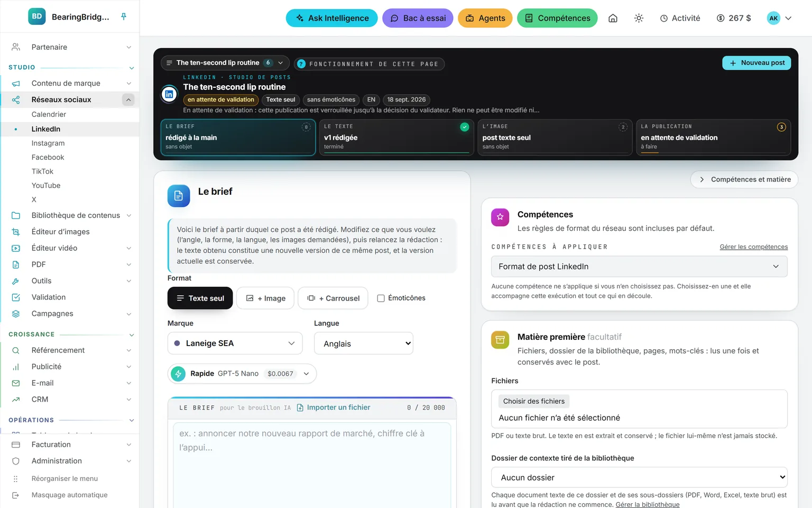This screenshot has width=812, height=508.
Task: Click the Éditeur vidéo icon
Action: tap(16, 248)
